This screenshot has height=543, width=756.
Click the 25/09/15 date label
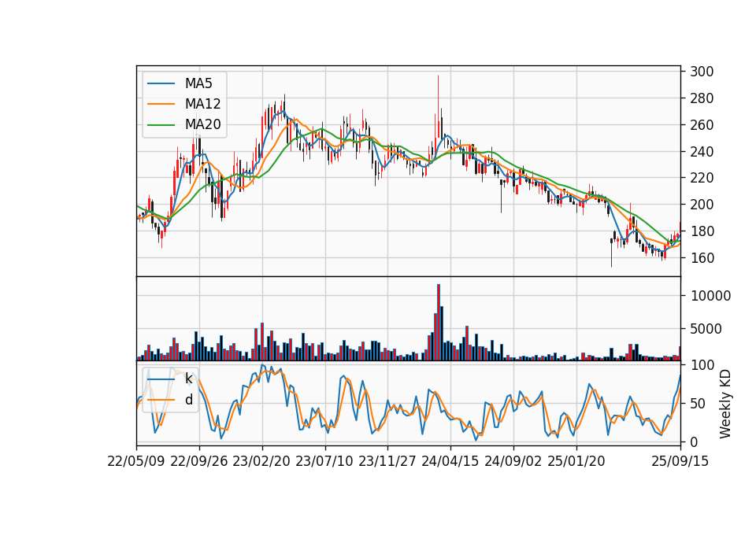point(680,461)
